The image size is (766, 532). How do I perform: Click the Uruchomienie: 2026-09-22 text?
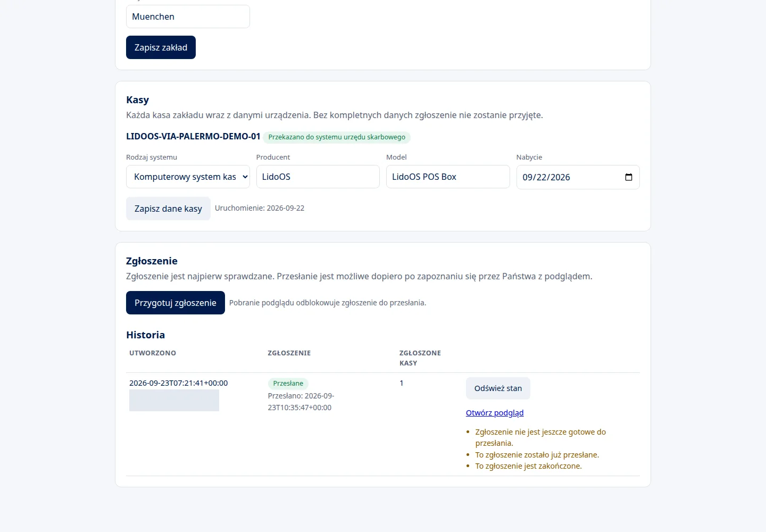click(260, 208)
